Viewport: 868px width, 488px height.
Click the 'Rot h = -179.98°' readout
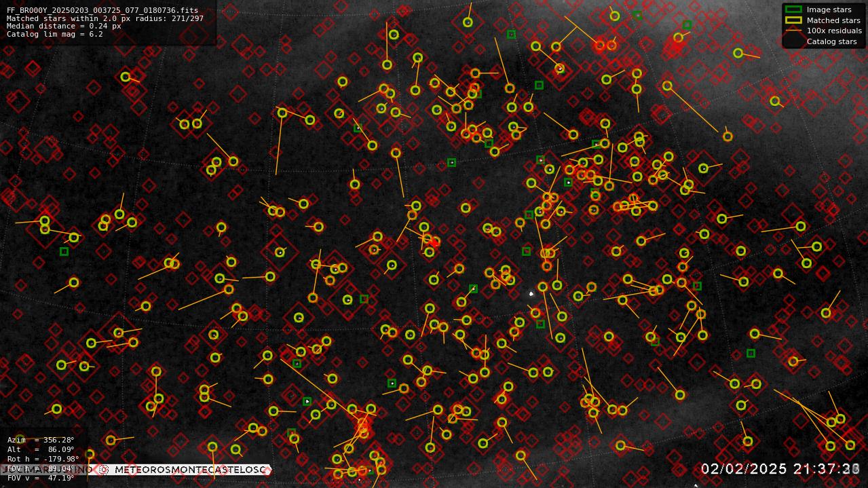click(x=43, y=459)
